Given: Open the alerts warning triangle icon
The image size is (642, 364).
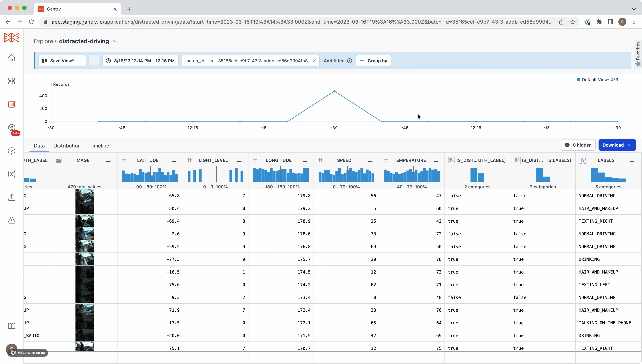Looking at the screenshot, I should click(11, 220).
